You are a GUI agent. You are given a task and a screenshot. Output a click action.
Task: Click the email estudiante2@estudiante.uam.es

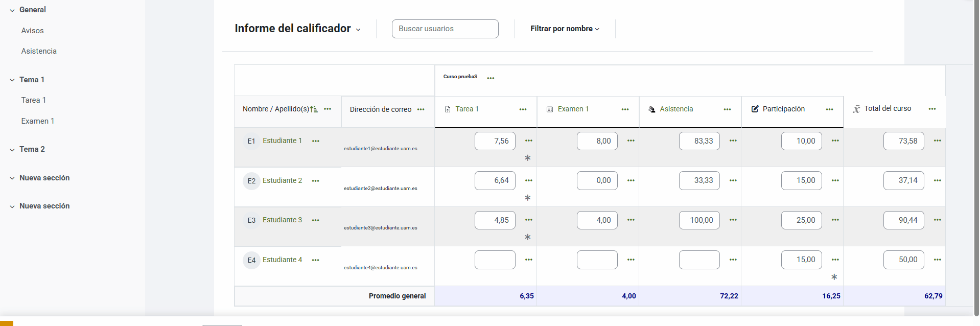point(381,189)
